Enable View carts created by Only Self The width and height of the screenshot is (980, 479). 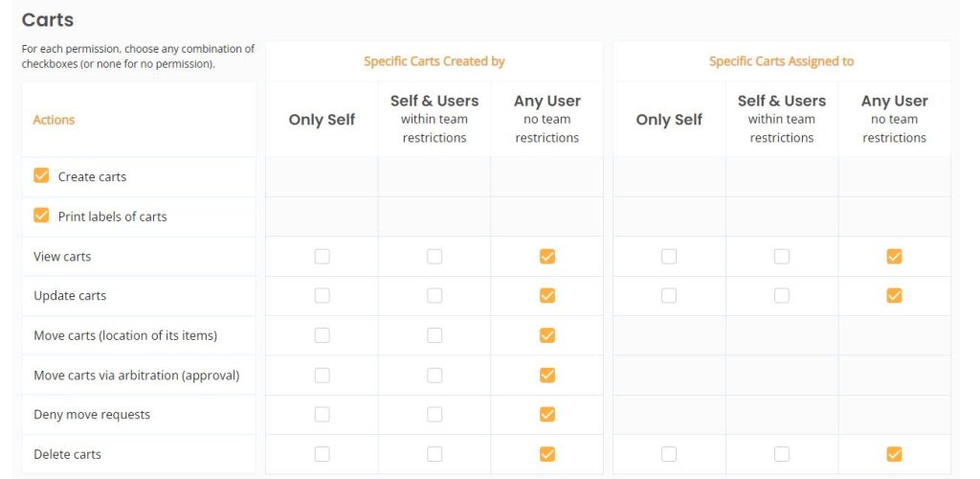(x=322, y=257)
